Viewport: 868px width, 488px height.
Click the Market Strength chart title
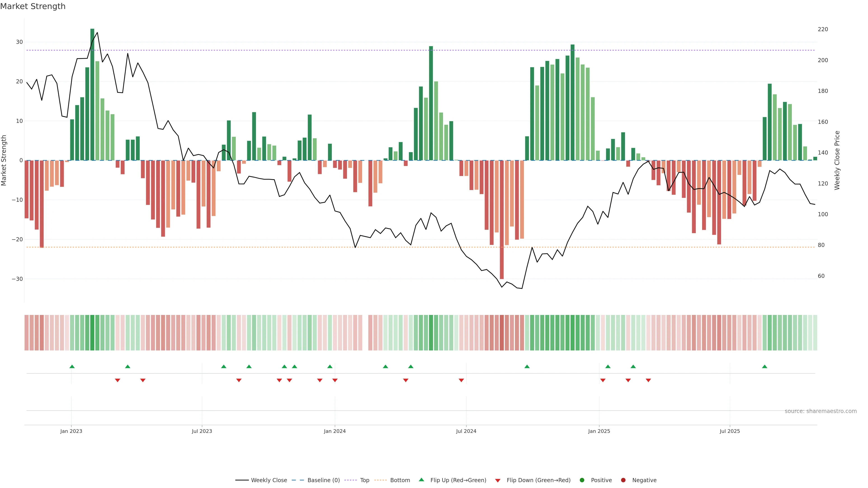point(33,6)
